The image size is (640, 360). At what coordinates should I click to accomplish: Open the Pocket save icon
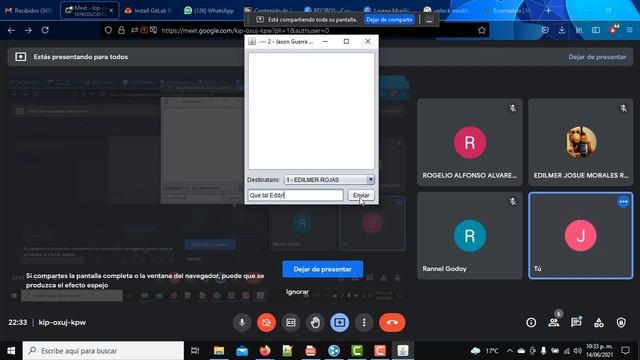coord(545,30)
